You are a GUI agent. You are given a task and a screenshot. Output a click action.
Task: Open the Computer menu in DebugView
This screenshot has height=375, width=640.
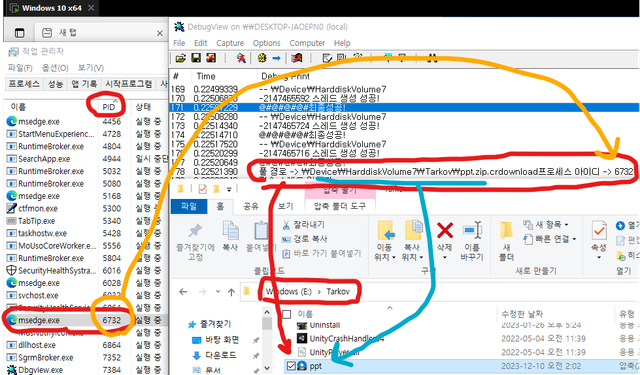(x=307, y=43)
